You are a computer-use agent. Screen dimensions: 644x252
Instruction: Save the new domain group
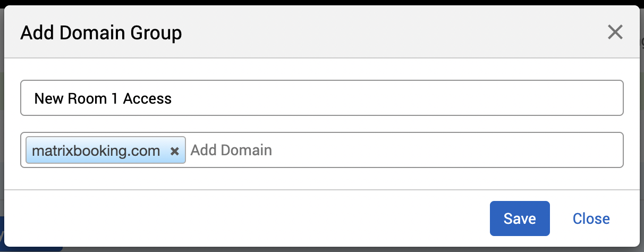pos(519,219)
